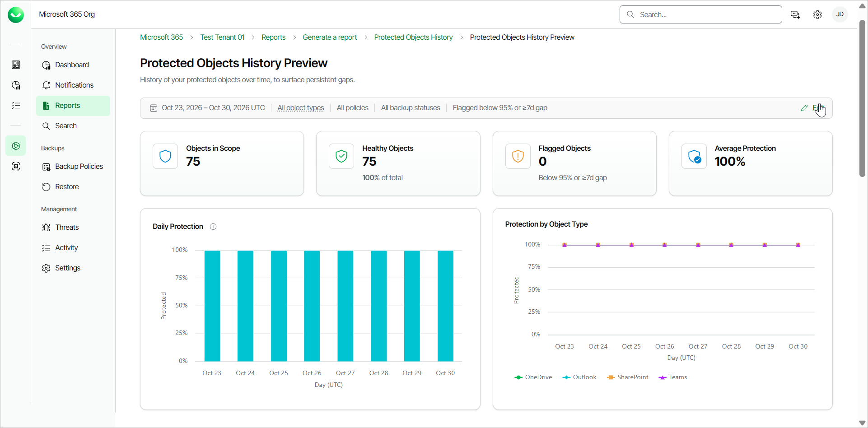868x428 pixels.
Task: Click the All backup statuses filter
Action: pyautogui.click(x=411, y=108)
